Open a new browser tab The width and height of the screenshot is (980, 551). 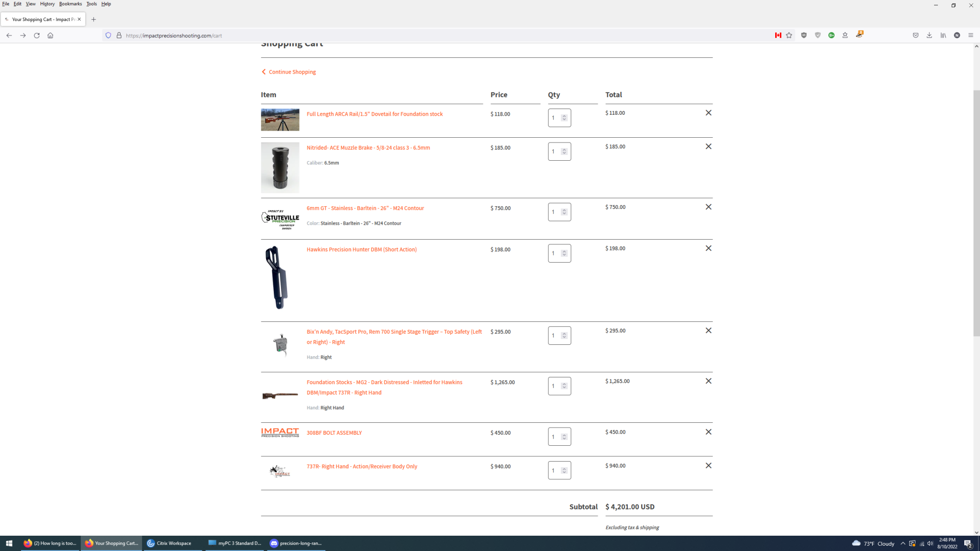point(94,20)
